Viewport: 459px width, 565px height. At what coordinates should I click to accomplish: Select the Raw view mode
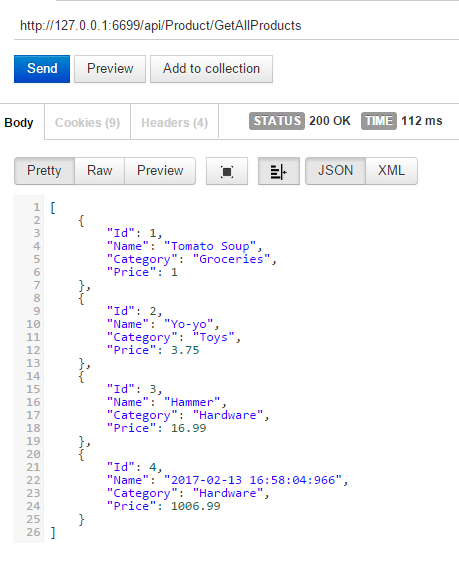(x=99, y=171)
